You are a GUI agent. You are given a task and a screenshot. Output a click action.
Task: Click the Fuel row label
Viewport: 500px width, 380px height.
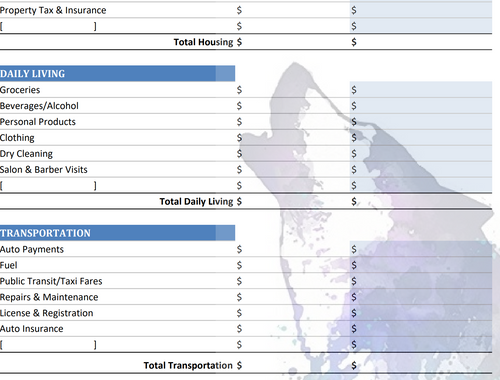click(9, 265)
